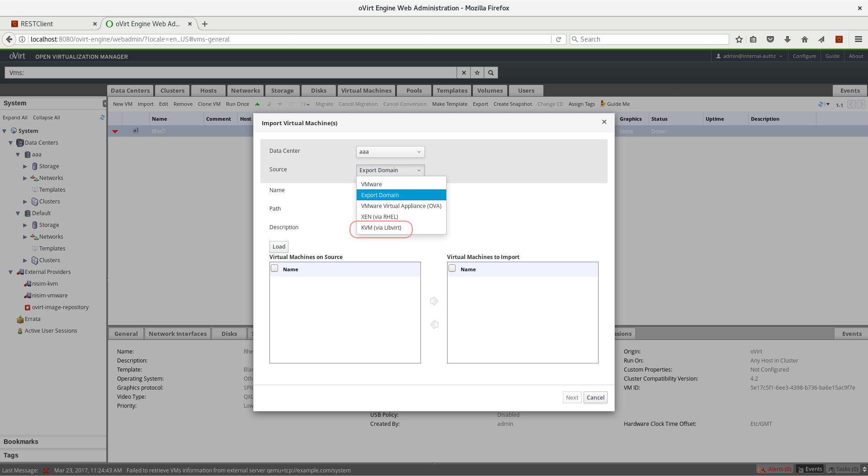Open the Network Interfaces sub-tab

click(177, 334)
